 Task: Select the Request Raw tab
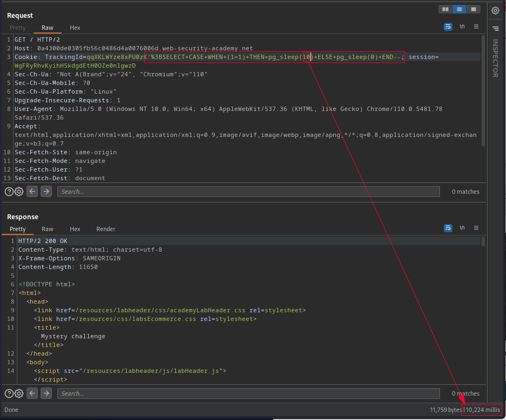48,28
